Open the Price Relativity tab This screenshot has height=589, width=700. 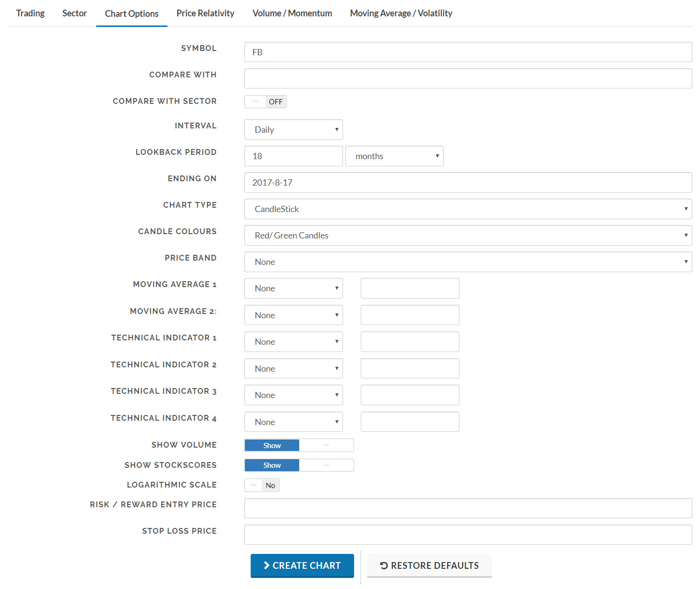(205, 13)
